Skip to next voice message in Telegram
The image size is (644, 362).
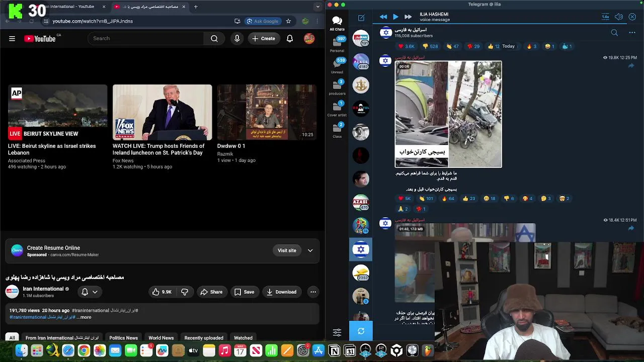[408, 17]
